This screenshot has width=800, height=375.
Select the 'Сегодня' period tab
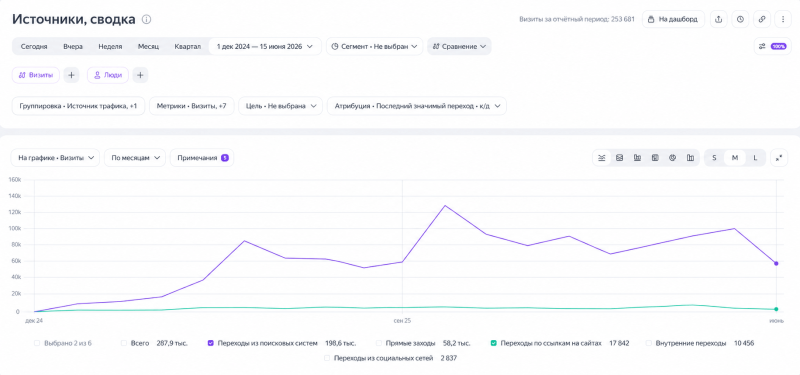point(34,46)
